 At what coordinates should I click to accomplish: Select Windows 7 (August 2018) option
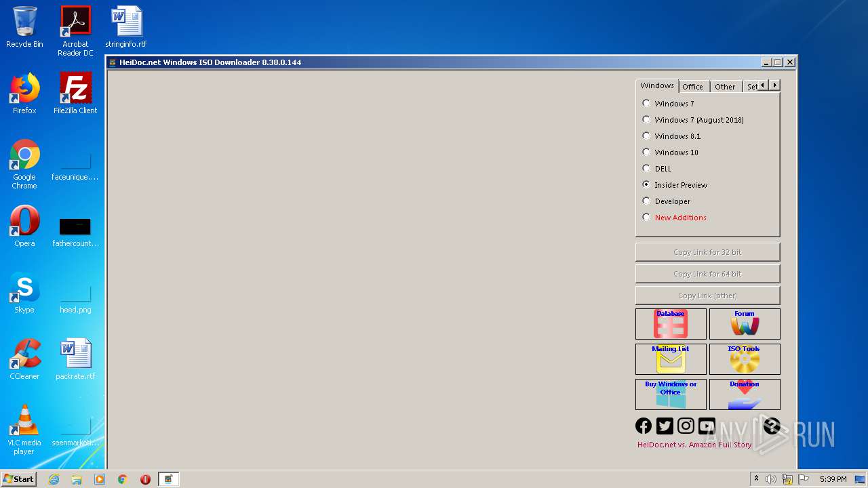[x=693, y=120]
